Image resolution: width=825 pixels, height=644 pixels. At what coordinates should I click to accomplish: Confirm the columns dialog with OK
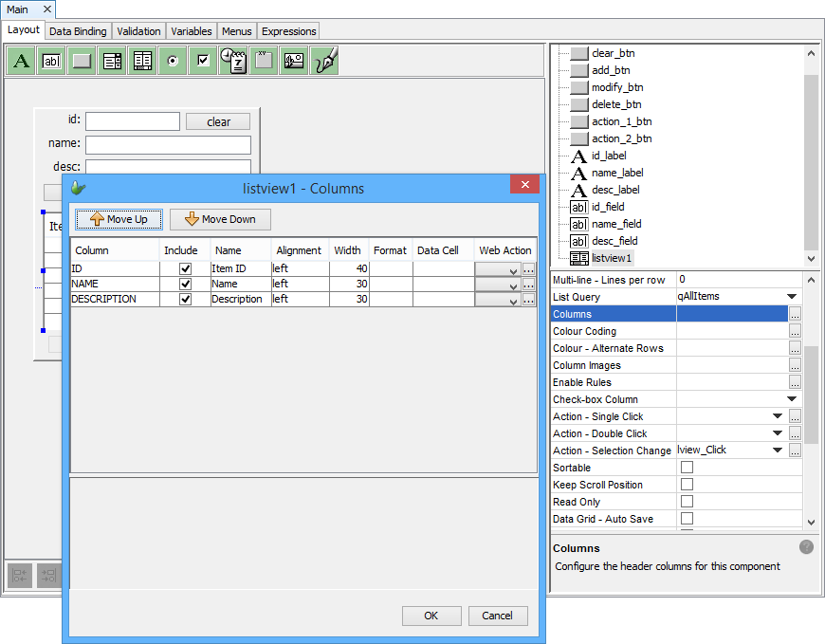pos(431,616)
